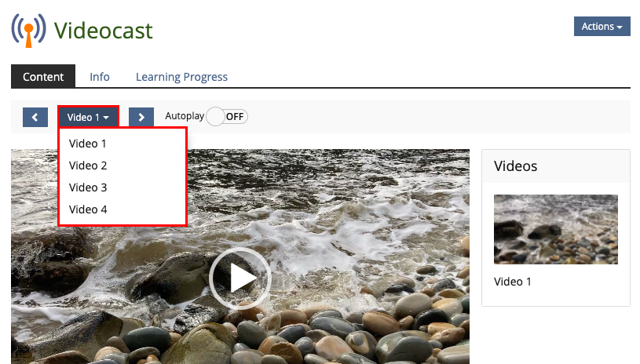This screenshot has width=640, height=364.
Task: Click the Videos panel heading
Action: pyautogui.click(x=515, y=166)
